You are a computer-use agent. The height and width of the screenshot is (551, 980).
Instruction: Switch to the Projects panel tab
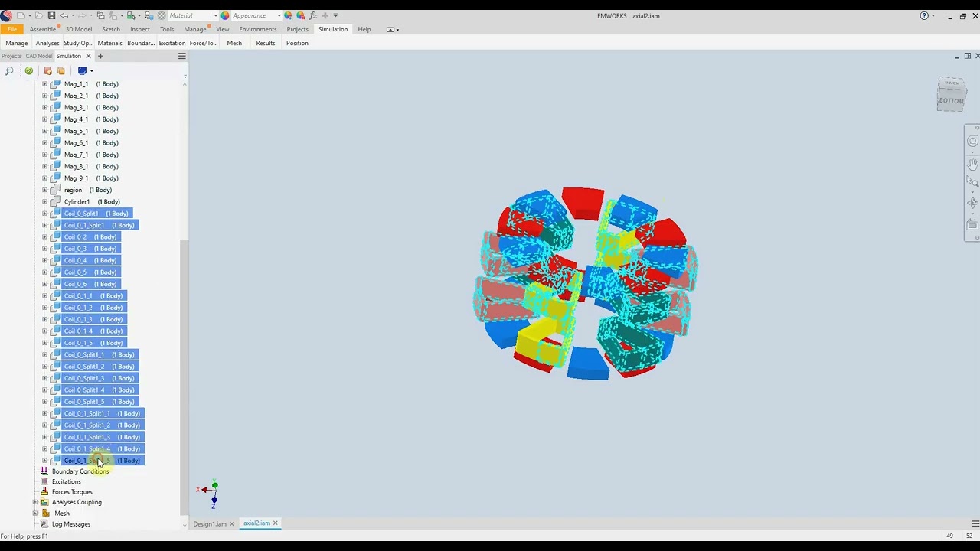coord(11,56)
